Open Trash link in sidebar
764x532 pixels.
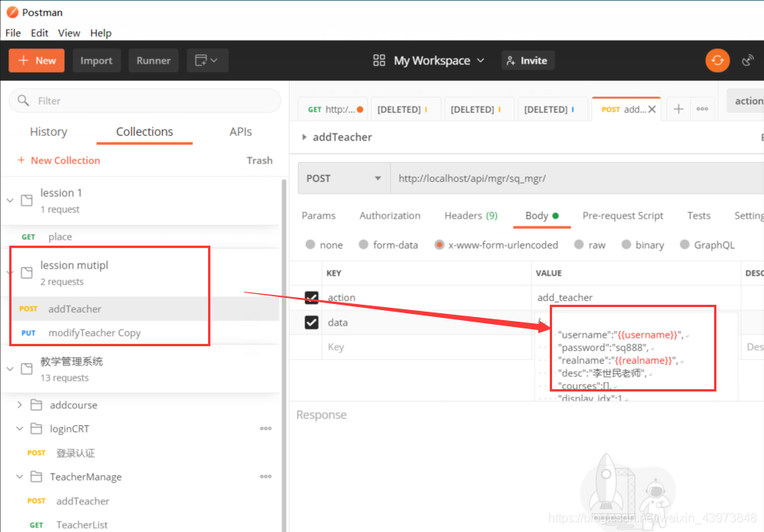(x=260, y=160)
